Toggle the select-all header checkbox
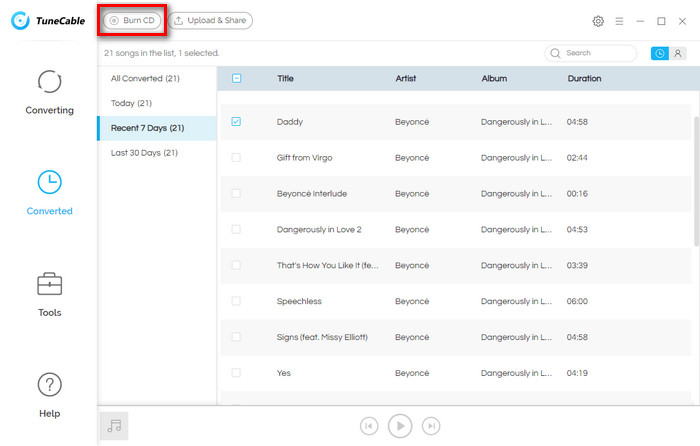This screenshot has height=446, width=700. point(237,79)
